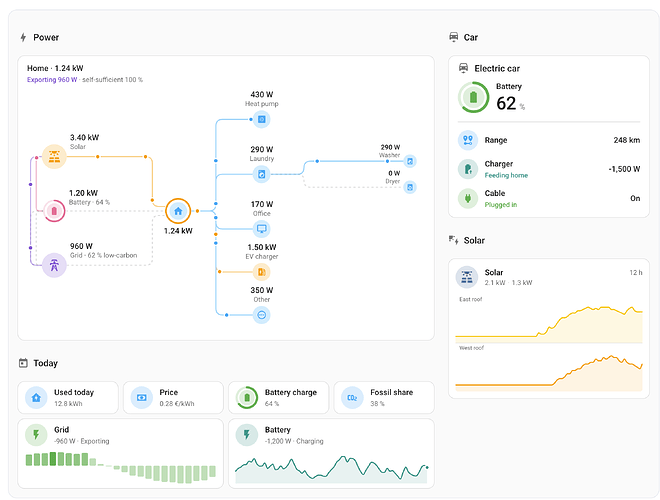The height and width of the screenshot is (500, 660).
Task: Click the "Grid · 62 % low-carbon" label
Action: pyautogui.click(x=104, y=255)
